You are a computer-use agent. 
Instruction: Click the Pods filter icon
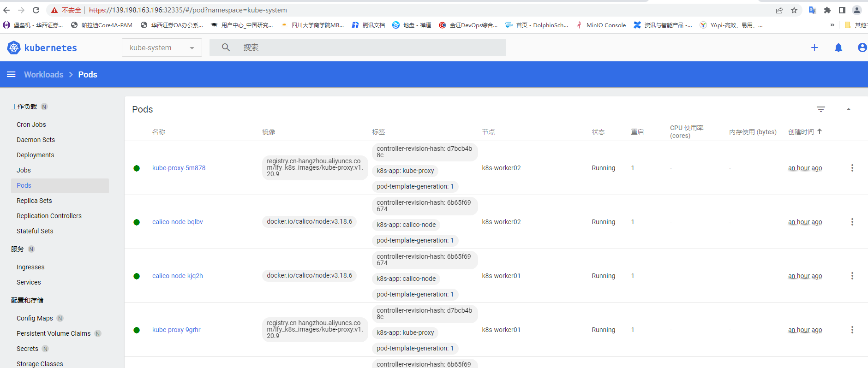coord(821,109)
